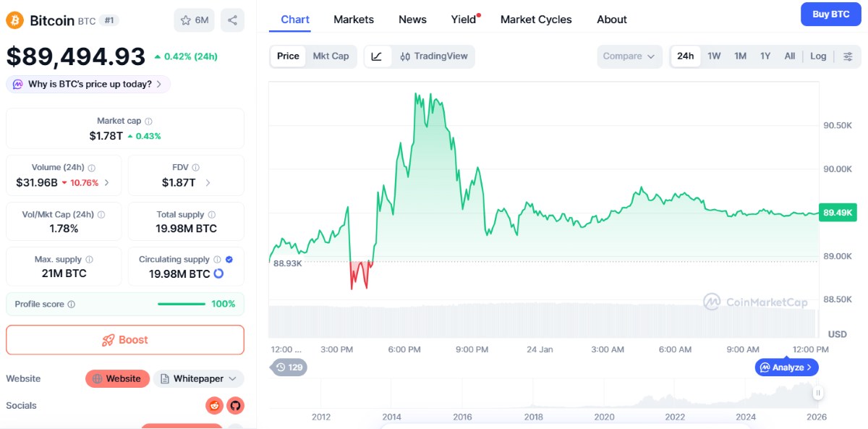This screenshot has width=868, height=429.
Task: Set chart range to 1W
Action: (714, 56)
